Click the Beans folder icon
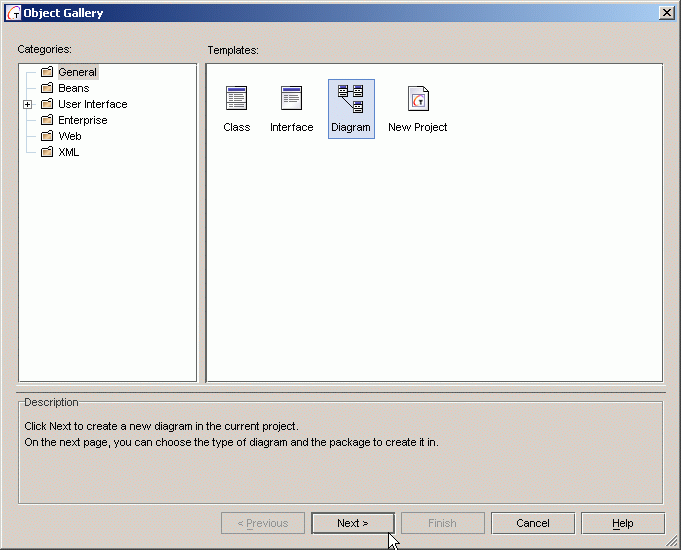 point(47,88)
